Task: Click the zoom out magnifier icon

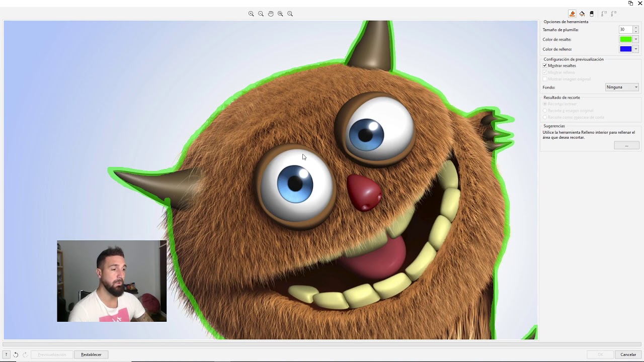Action: point(261,14)
